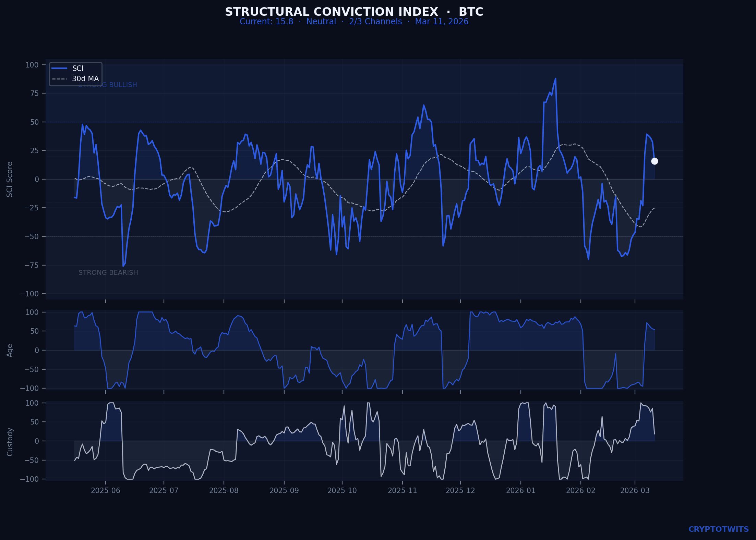756x540 pixels.
Task: Click the 2026-03 x-axis date label
Action: coord(635,491)
